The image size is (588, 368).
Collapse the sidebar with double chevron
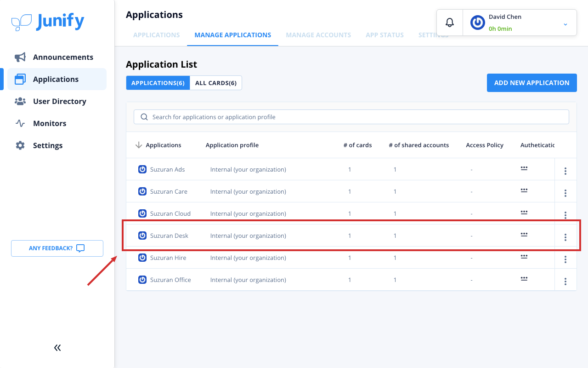click(x=57, y=348)
